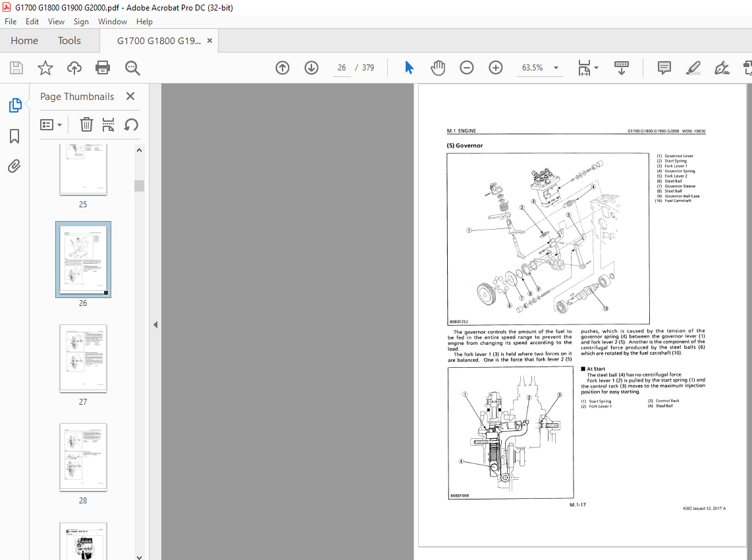
Task: Choose the Selection arrow tool
Action: coord(409,68)
